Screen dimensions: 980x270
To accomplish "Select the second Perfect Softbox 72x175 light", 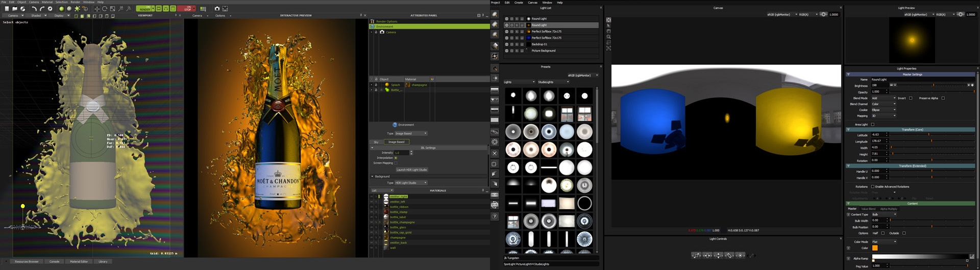I will (x=546, y=38).
